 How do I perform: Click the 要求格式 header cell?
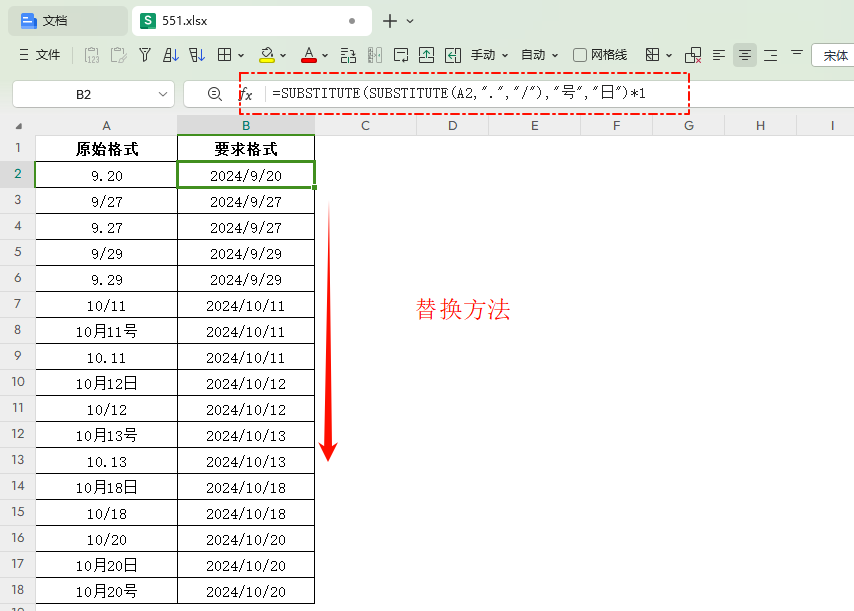coord(246,149)
